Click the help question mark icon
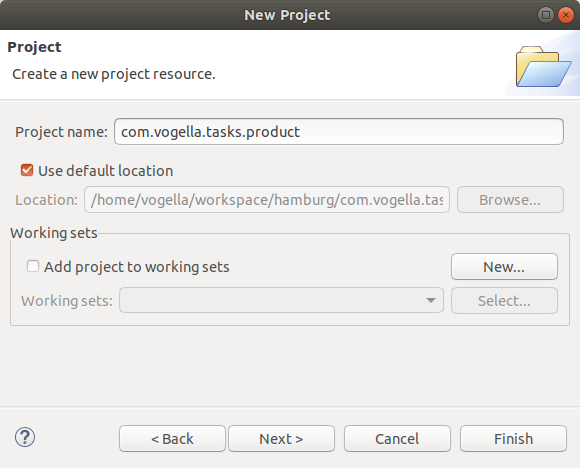The height and width of the screenshot is (468, 580). tap(25, 438)
